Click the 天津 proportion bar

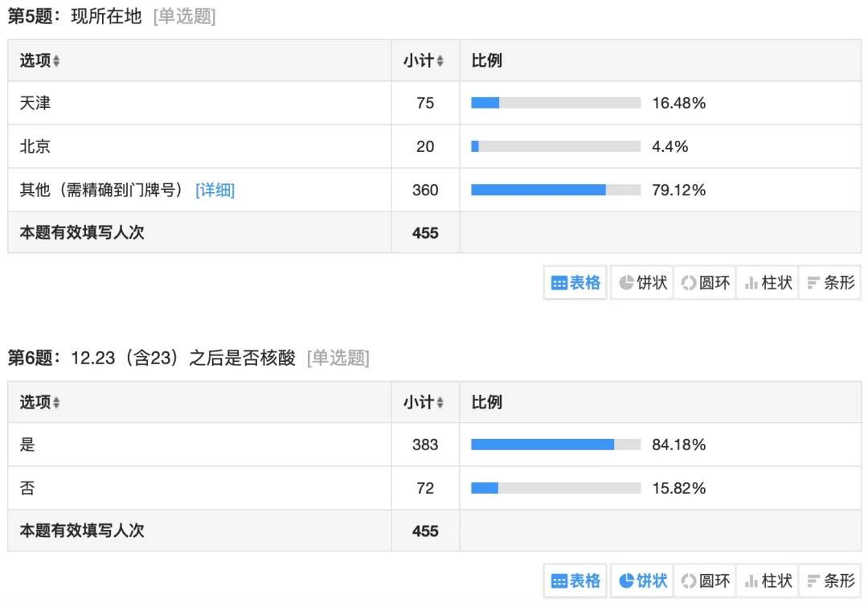[555, 103]
